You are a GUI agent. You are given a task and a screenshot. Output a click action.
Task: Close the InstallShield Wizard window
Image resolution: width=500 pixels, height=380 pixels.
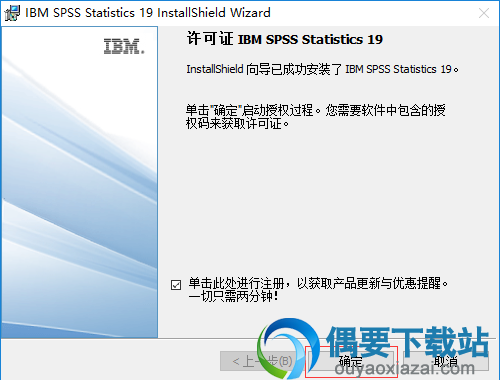484,13
